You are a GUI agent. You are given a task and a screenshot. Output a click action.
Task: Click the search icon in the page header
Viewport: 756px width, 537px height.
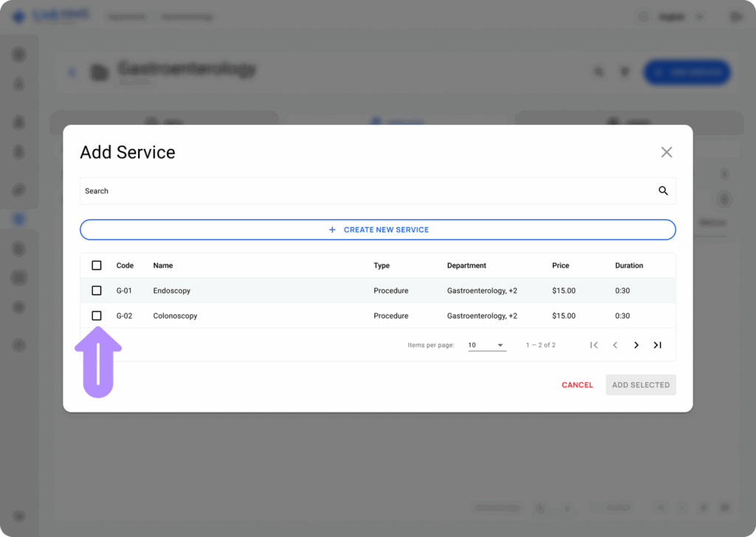(x=599, y=72)
